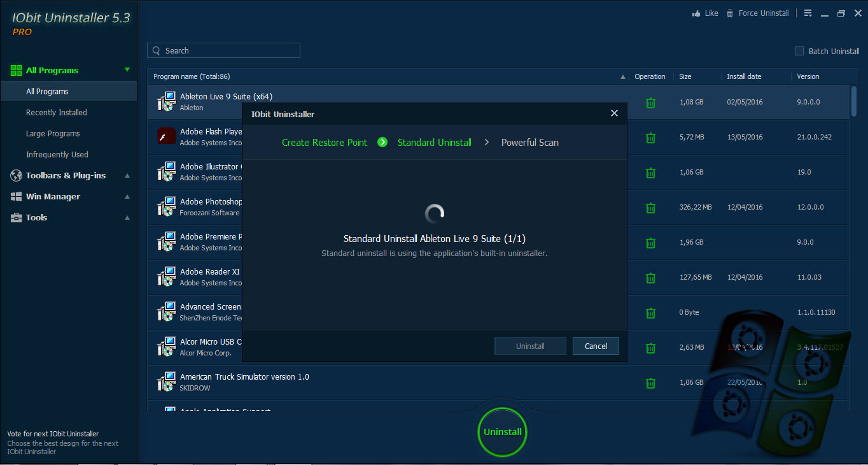Click the trash icon for Alcor Micro USB
The height and width of the screenshot is (465, 868).
(650, 348)
